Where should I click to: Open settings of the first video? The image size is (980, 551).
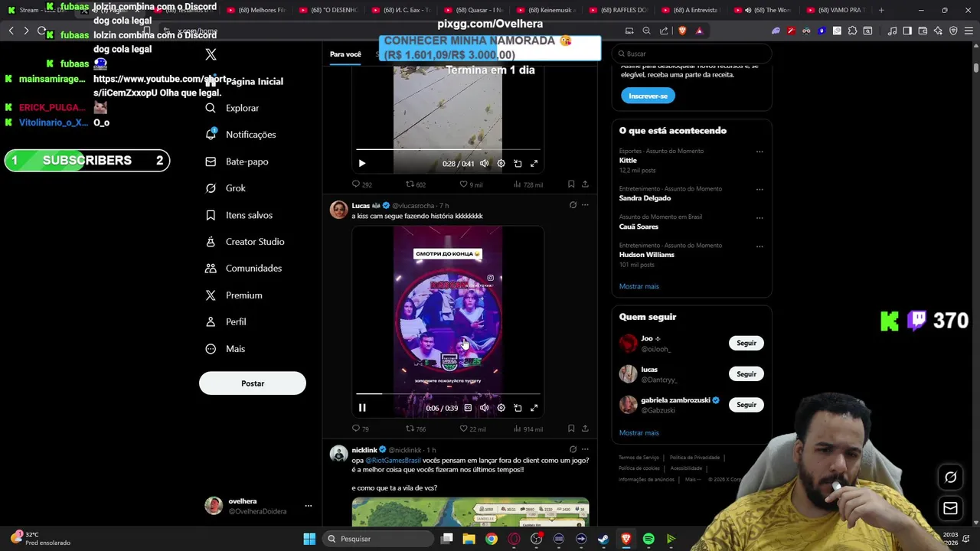point(501,163)
